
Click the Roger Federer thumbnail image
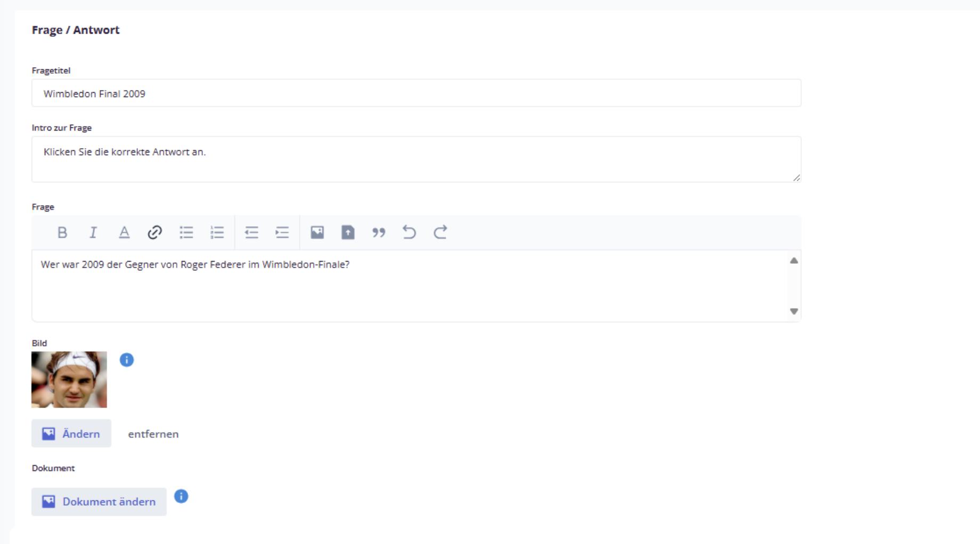point(69,380)
